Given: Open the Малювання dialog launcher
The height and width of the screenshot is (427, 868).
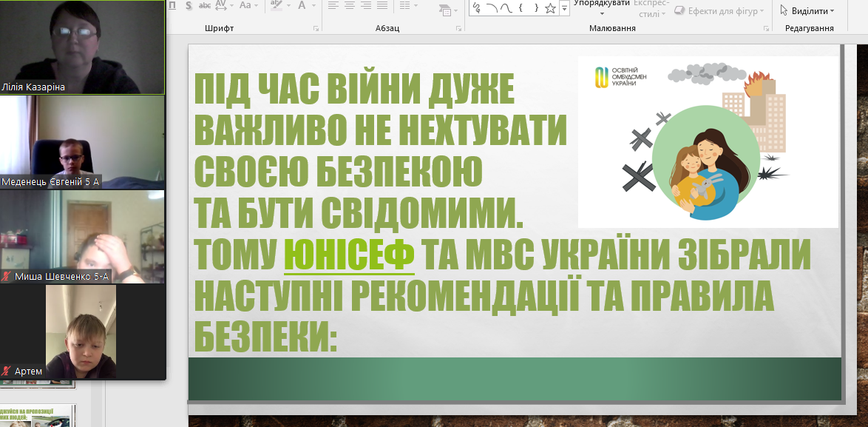Looking at the screenshot, I should coord(765,28).
